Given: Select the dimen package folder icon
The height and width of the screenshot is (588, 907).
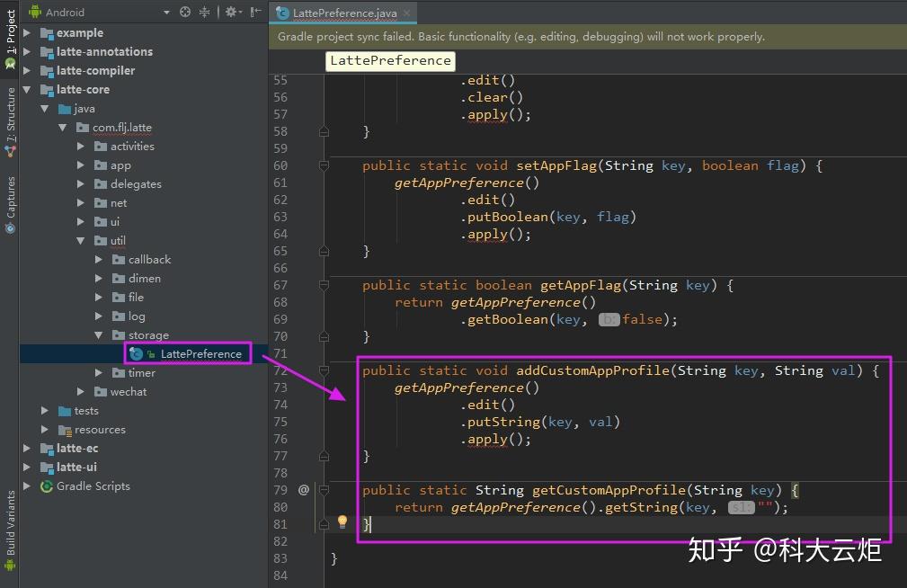Looking at the screenshot, I should tap(119, 279).
